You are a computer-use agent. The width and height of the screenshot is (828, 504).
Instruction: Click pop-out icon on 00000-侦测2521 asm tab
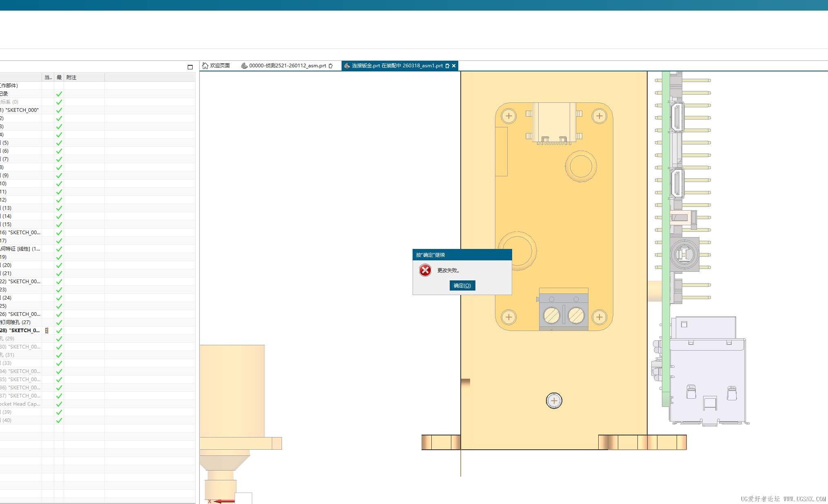(x=331, y=66)
